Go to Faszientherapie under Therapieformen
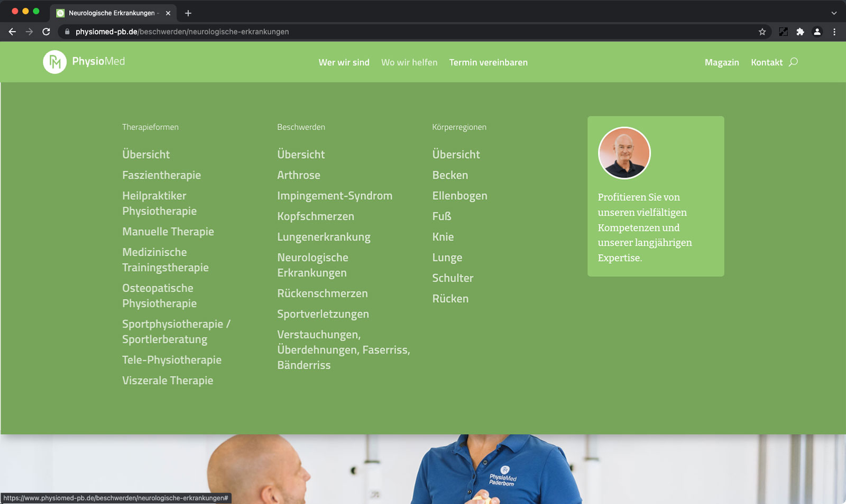This screenshot has width=846, height=504. [161, 175]
